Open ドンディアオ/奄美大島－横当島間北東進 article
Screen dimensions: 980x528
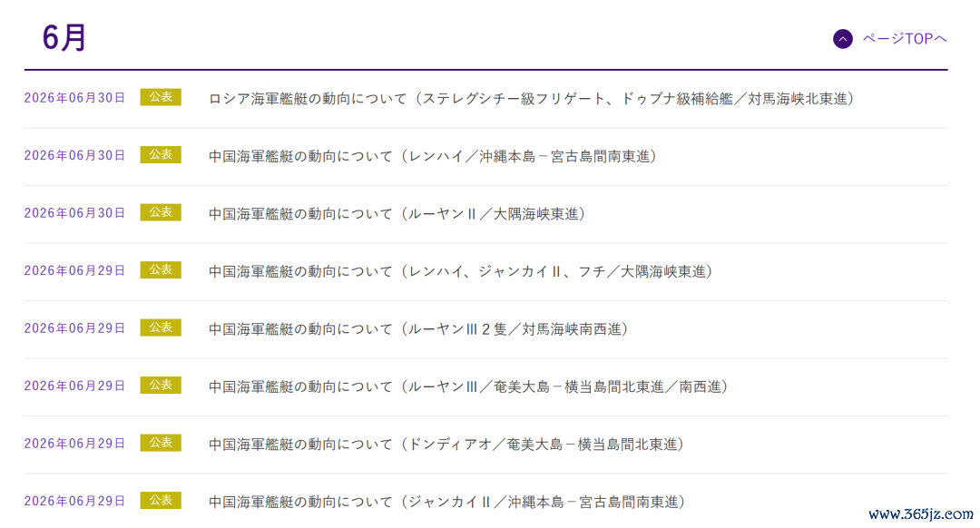pyautogui.click(x=446, y=444)
